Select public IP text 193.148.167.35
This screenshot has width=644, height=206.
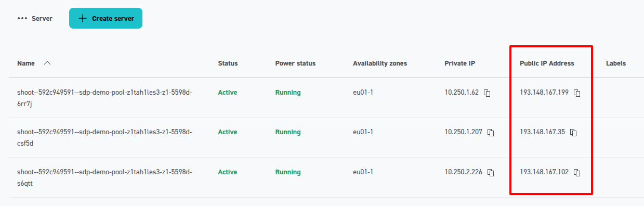coord(542,132)
